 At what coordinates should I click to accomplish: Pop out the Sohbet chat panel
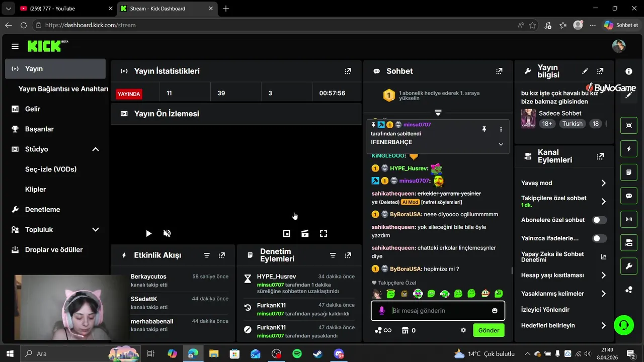(x=499, y=71)
